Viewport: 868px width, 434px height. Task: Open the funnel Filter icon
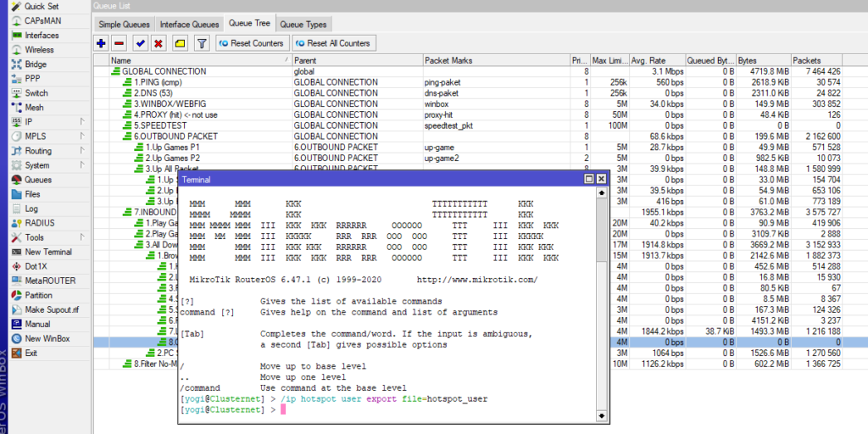coord(202,43)
